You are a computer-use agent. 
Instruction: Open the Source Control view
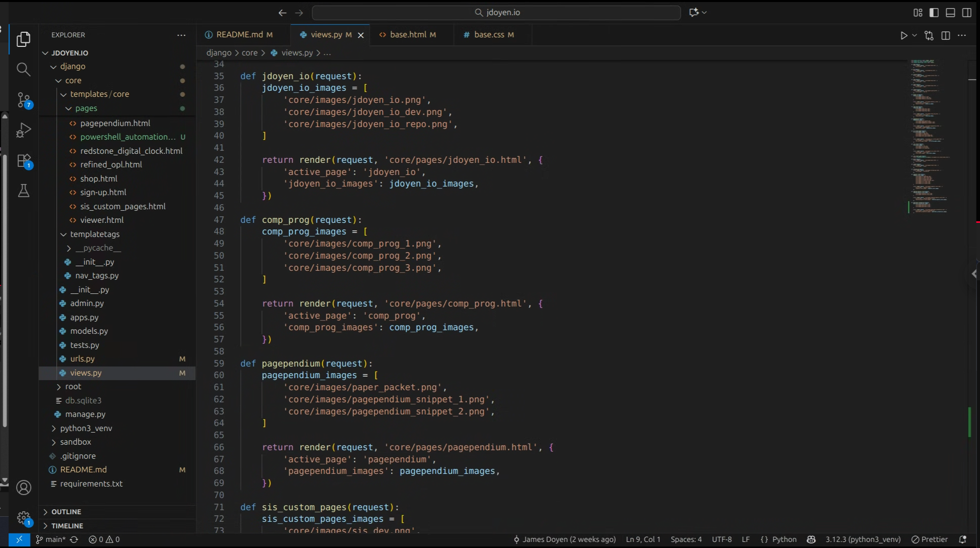(24, 100)
